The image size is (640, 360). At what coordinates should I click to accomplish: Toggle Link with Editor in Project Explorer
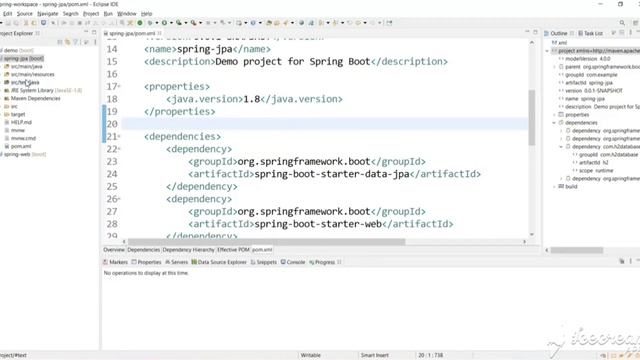click(x=67, y=42)
